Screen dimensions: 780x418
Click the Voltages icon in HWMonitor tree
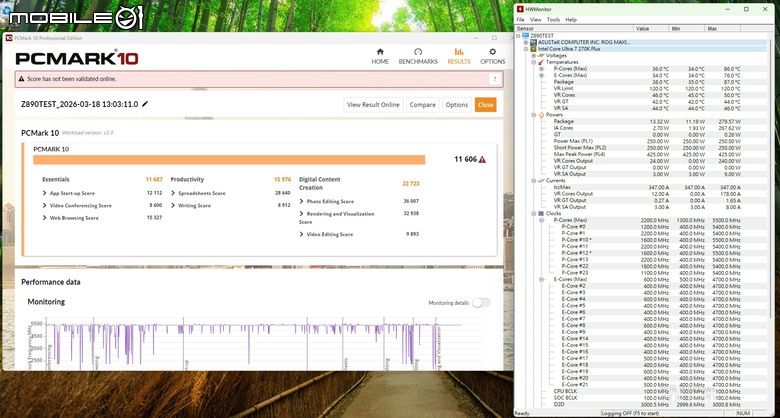(541, 56)
